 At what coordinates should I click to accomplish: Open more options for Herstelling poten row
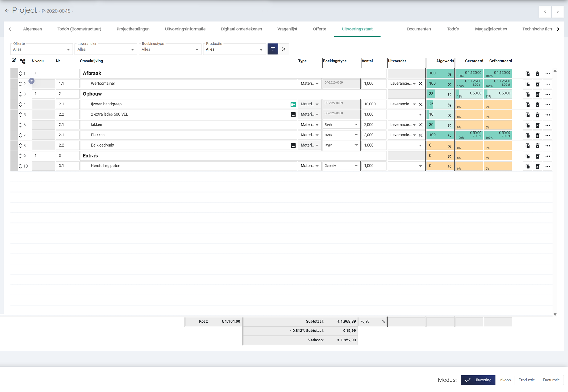(x=548, y=166)
